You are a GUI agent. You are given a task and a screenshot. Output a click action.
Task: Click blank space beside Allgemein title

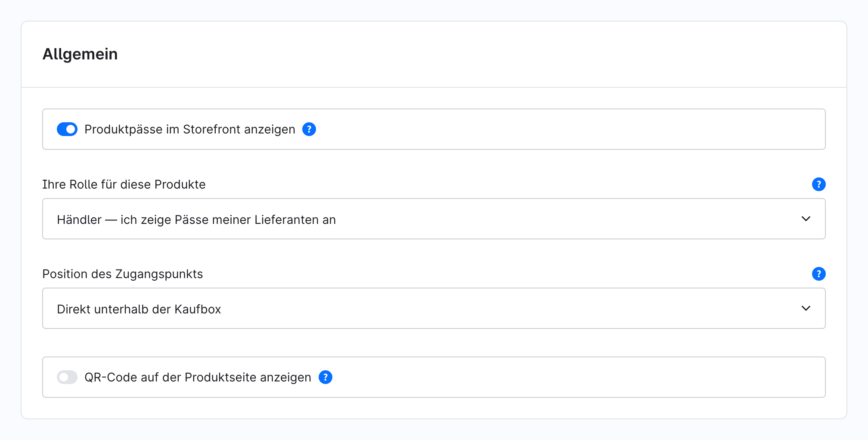[474, 54]
